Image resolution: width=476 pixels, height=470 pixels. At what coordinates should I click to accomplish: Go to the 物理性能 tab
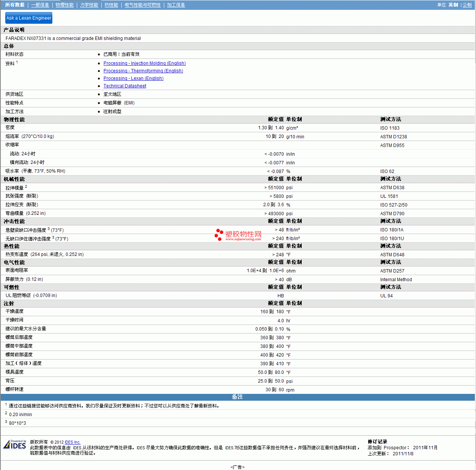[x=64, y=5]
